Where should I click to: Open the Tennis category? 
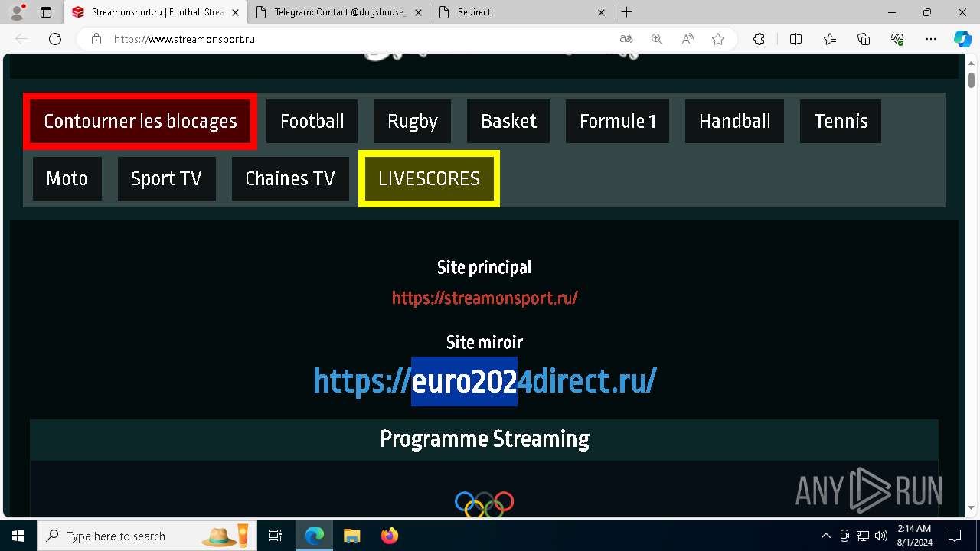pyautogui.click(x=841, y=121)
